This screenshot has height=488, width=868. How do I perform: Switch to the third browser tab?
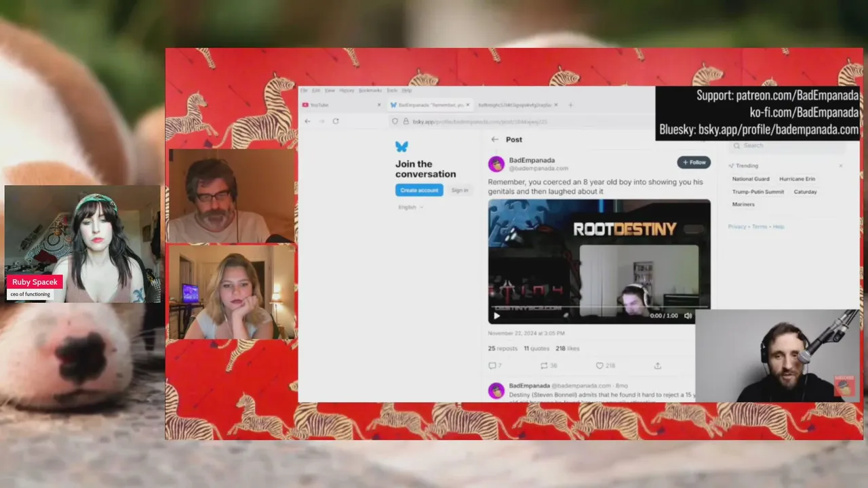pyautogui.click(x=517, y=105)
